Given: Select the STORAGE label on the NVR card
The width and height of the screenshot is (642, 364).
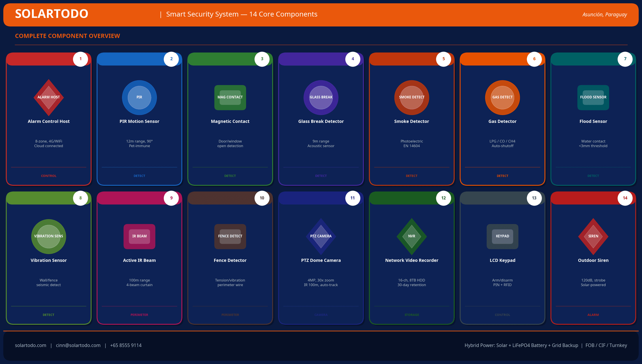Looking at the screenshot, I should pyautogui.click(x=411, y=315).
